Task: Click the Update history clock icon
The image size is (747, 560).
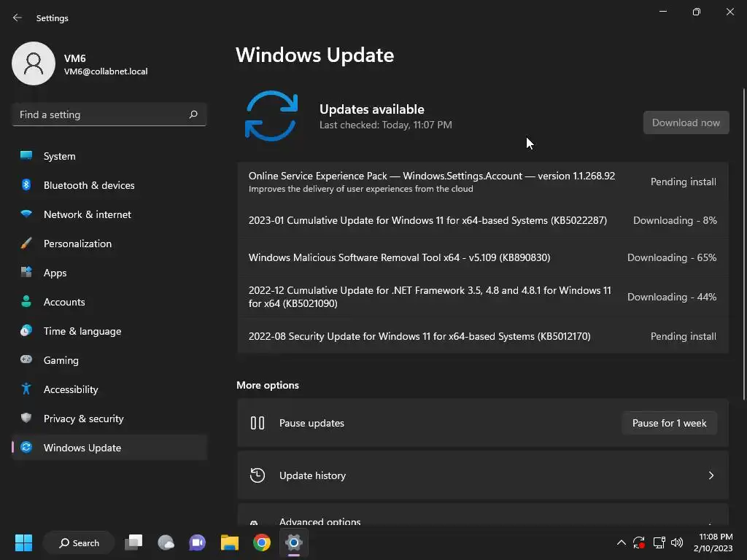Action: (x=258, y=475)
